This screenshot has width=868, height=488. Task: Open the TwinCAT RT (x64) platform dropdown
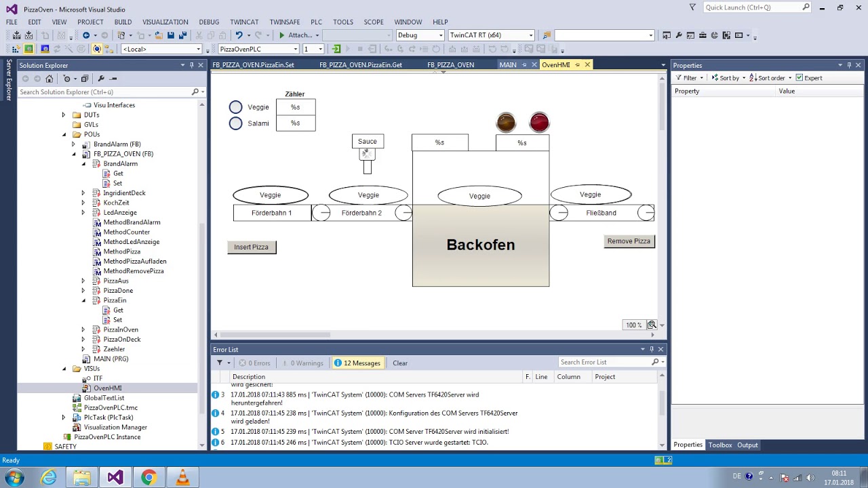coord(492,35)
